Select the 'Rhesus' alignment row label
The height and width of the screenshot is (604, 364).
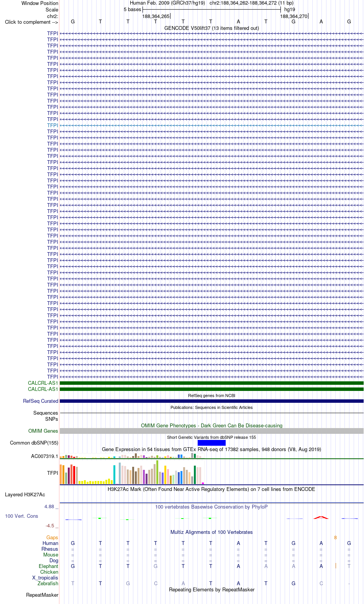click(50, 549)
